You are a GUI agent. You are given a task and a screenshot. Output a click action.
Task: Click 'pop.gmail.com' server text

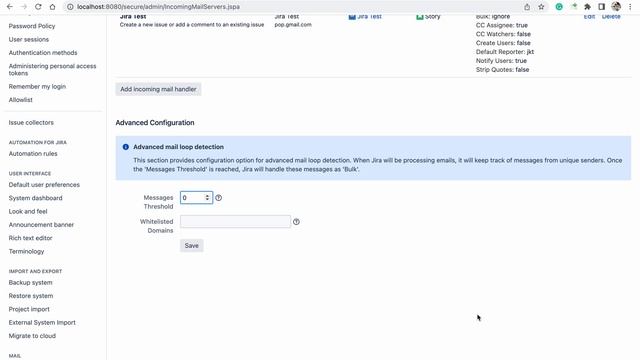[x=293, y=25]
